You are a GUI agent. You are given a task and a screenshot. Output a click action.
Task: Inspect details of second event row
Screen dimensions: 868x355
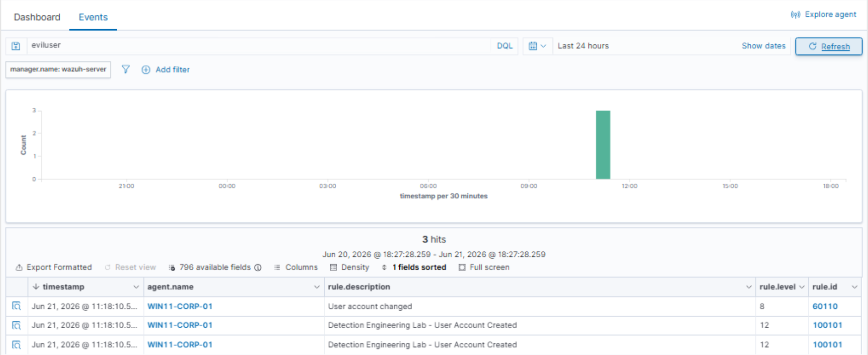click(17, 325)
